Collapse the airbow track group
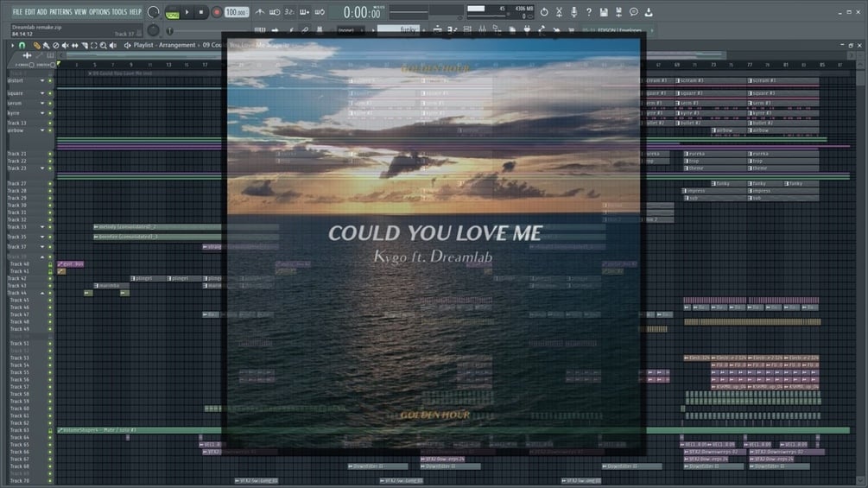Screen dimensions: 868x488 (x=42, y=130)
